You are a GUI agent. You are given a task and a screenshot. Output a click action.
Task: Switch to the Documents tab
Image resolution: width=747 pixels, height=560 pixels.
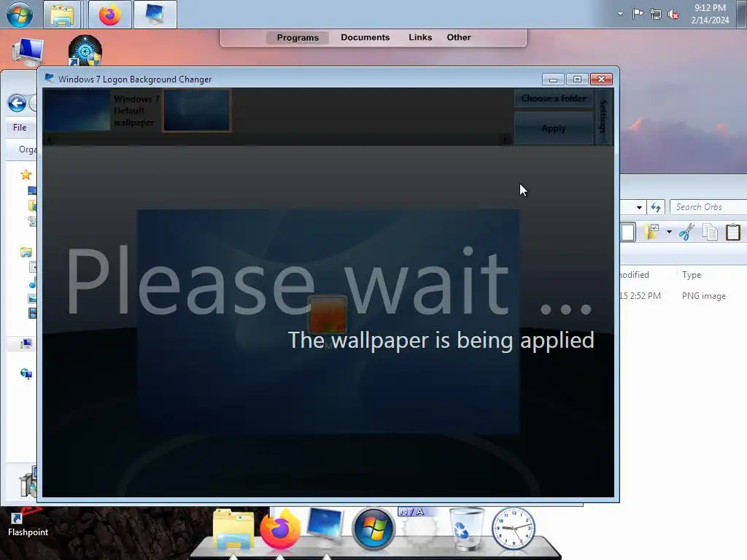tap(365, 37)
